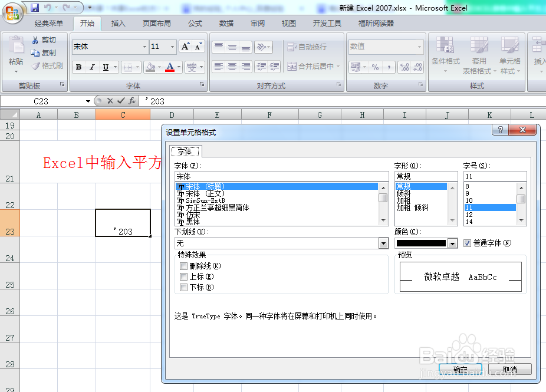Check the 下标 subscript checkbox
The width and height of the screenshot is (546, 392).
[x=183, y=288]
